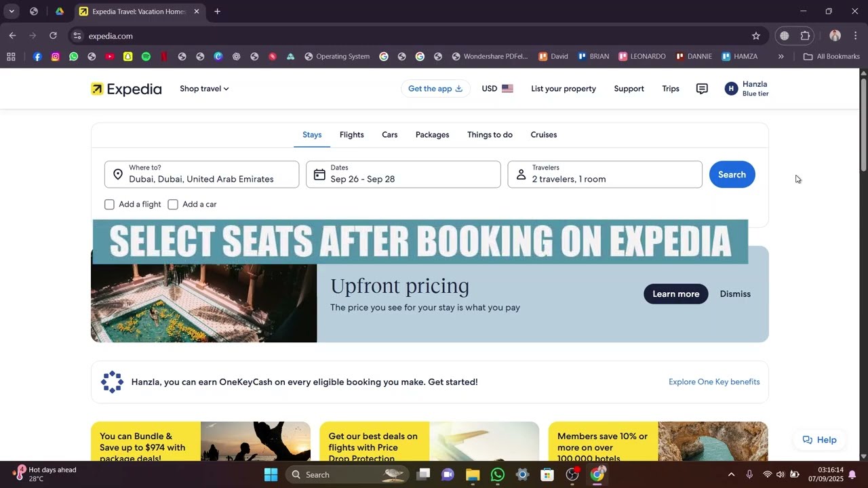Switch to the Cruises tab

544,135
